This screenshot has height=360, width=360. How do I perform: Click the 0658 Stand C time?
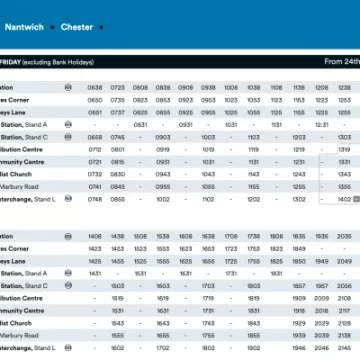pos(95,137)
